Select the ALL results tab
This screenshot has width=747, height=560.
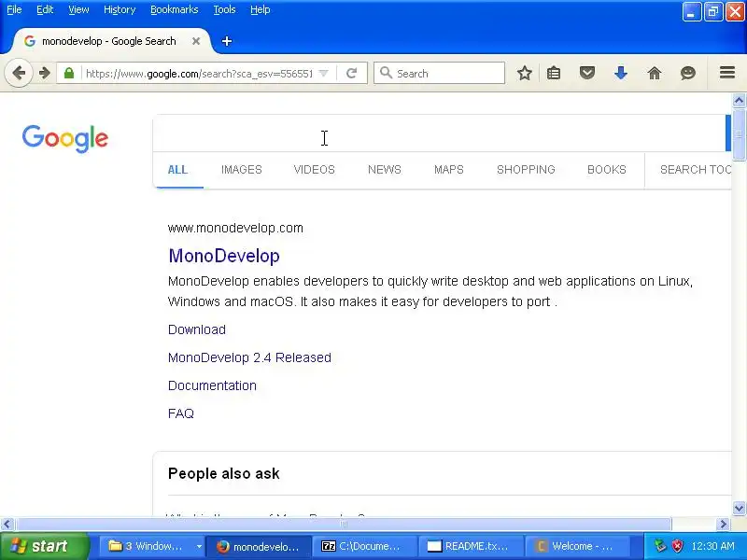[177, 170]
